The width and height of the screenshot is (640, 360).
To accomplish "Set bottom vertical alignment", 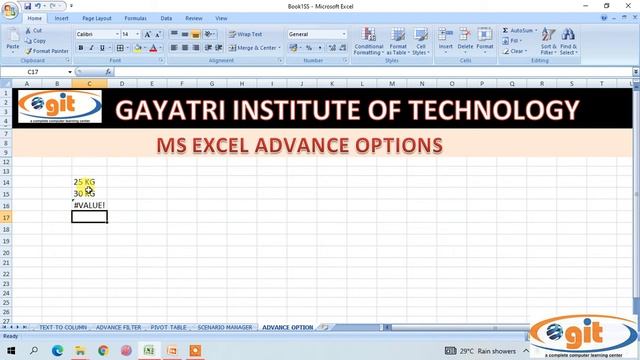I will [196, 34].
